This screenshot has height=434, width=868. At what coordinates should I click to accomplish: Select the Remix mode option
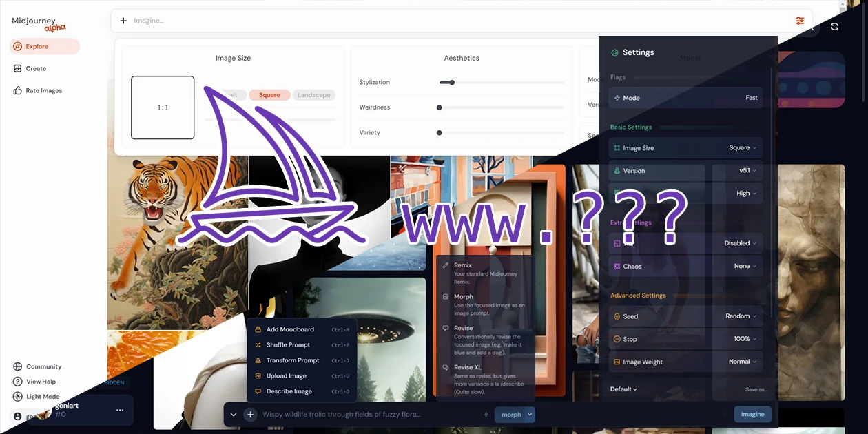tap(485, 273)
